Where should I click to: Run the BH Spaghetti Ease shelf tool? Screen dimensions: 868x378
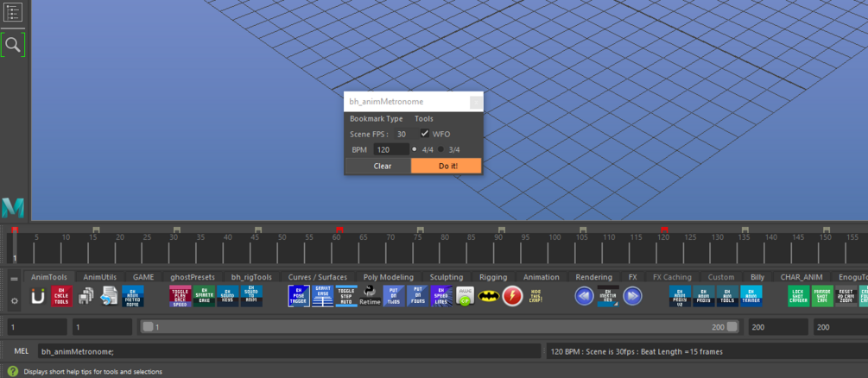(x=205, y=296)
